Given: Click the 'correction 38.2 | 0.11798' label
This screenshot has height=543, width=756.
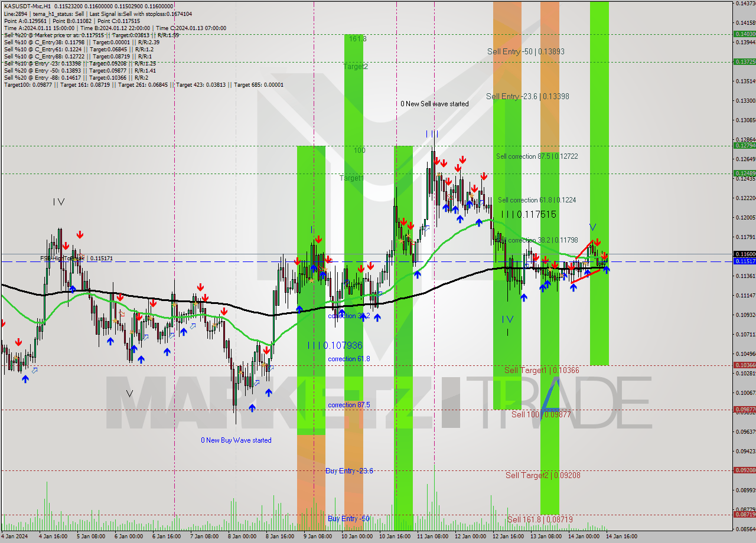Looking at the screenshot, I should pos(537,240).
